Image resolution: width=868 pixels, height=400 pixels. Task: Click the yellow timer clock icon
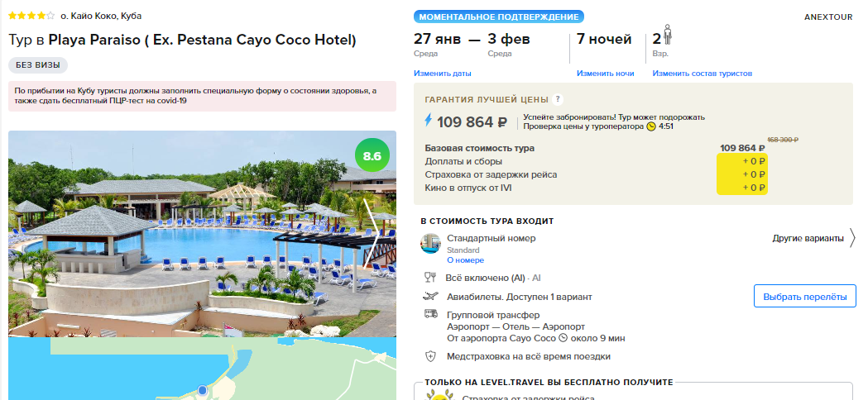point(651,126)
